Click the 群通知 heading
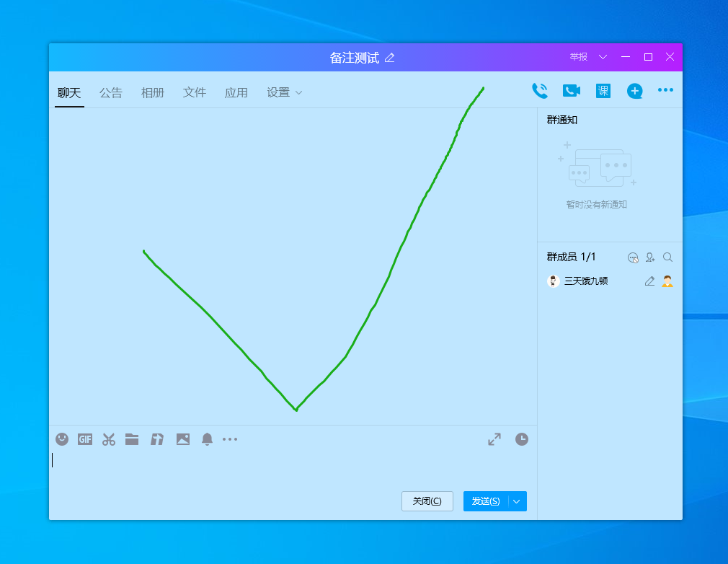 click(561, 120)
